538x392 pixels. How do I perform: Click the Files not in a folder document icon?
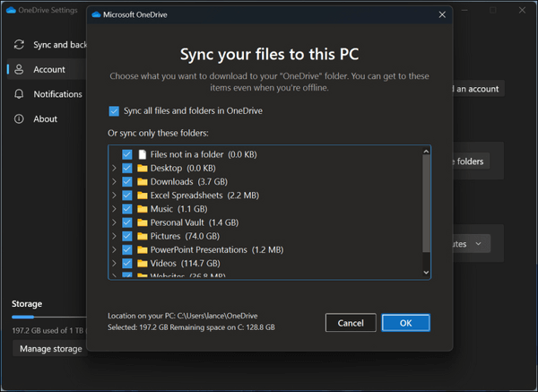click(142, 154)
